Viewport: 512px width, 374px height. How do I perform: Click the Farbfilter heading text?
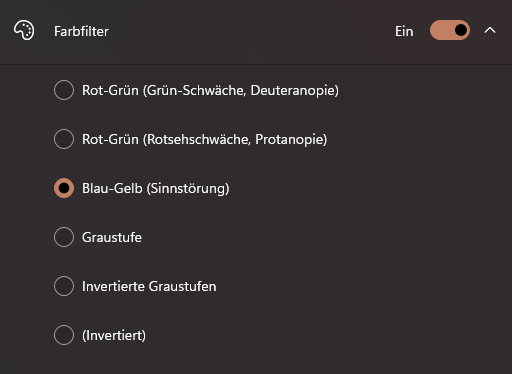(x=81, y=31)
